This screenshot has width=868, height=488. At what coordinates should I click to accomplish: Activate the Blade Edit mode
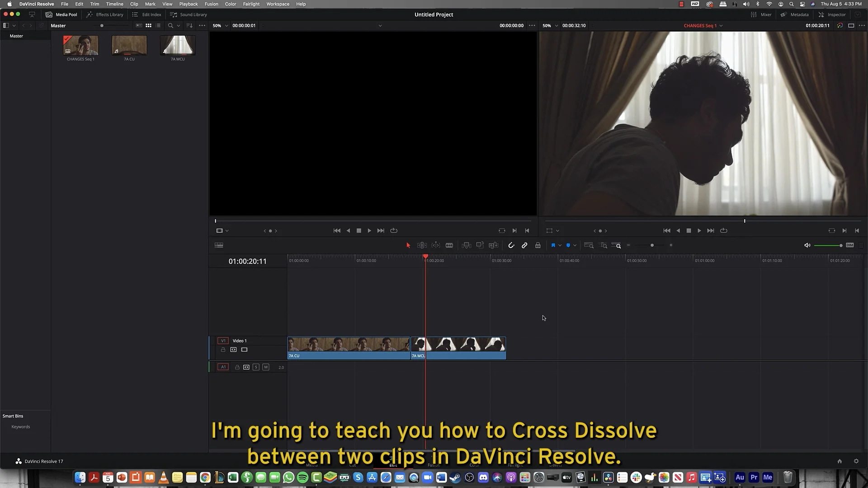click(449, 245)
